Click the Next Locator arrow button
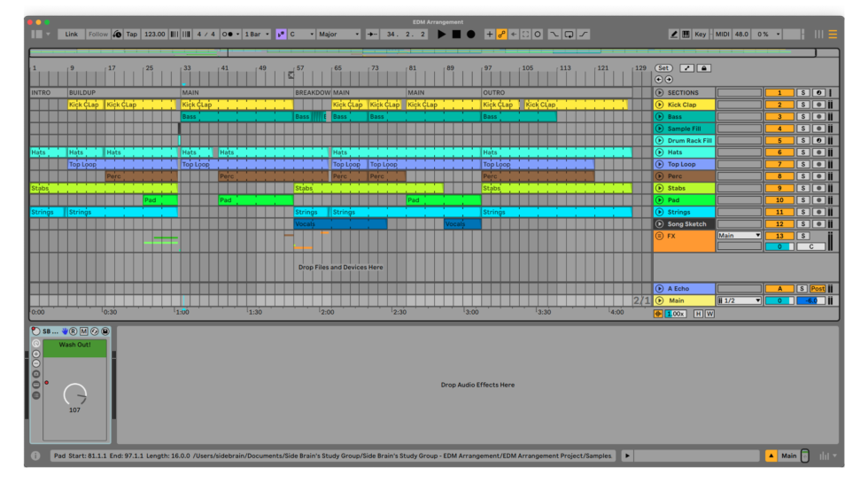The height and width of the screenshot is (499, 868). click(x=669, y=80)
